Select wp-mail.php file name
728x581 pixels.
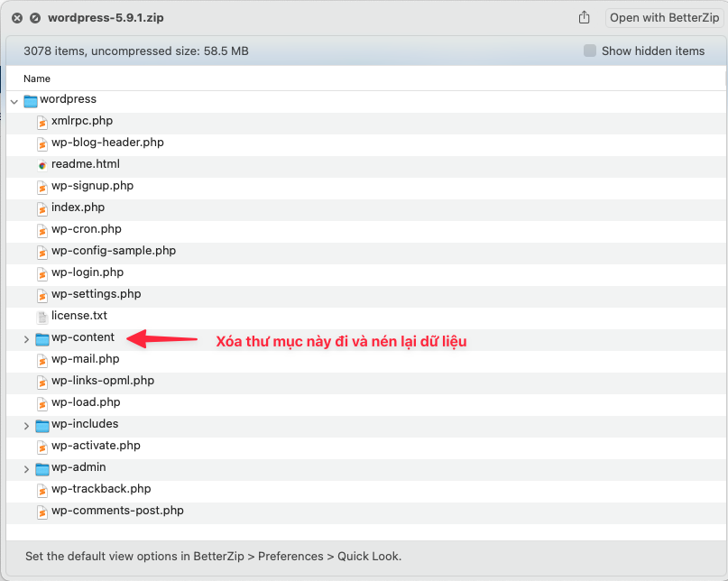[x=86, y=359]
